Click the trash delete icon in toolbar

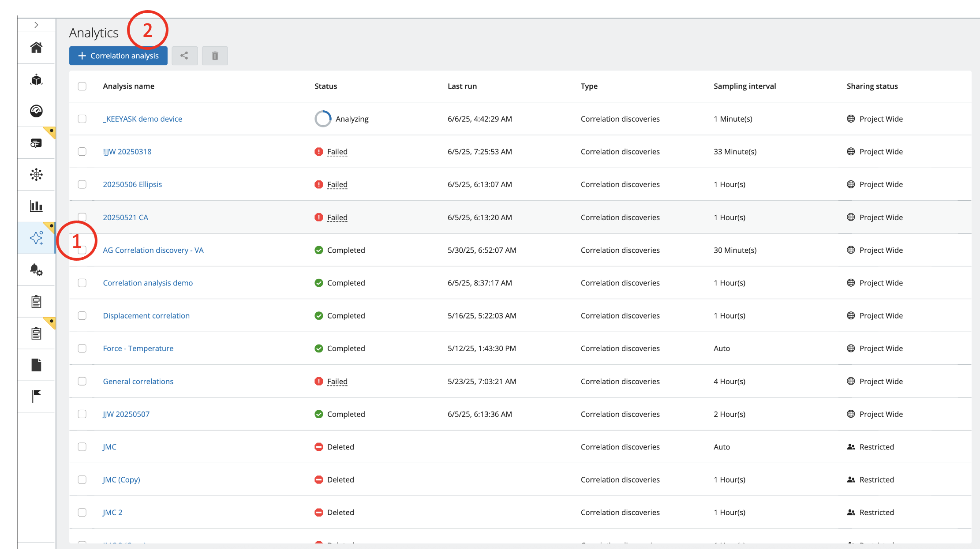(x=215, y=56)
